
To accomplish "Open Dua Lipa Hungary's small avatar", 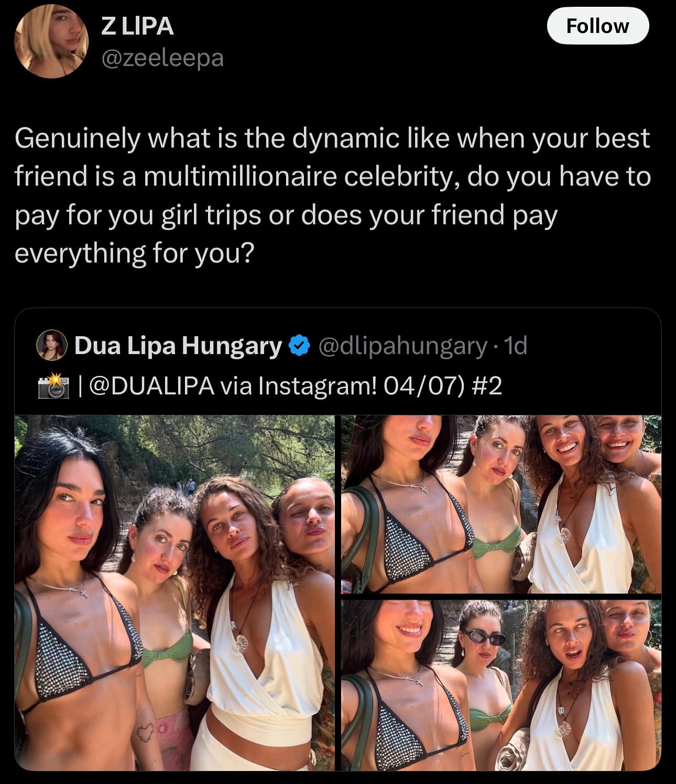I will pyautogui.click(x=52, y=346).
